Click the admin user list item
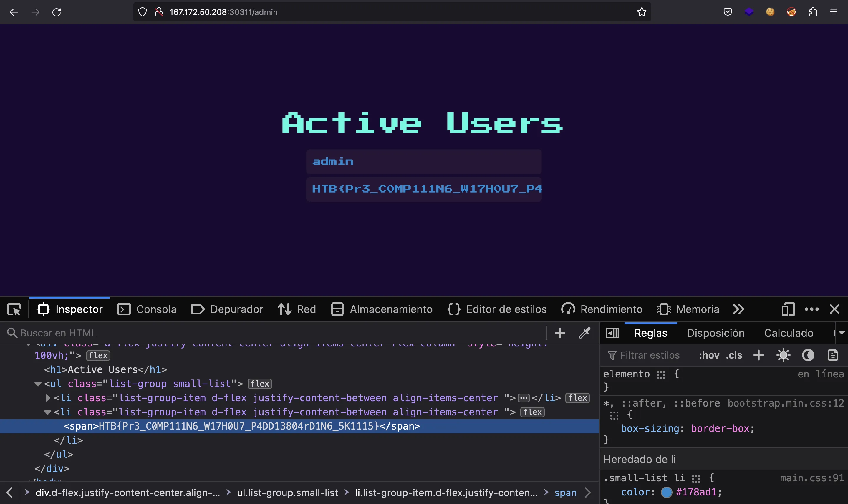This screenshot has width=848, height=504. coord(424,162)
